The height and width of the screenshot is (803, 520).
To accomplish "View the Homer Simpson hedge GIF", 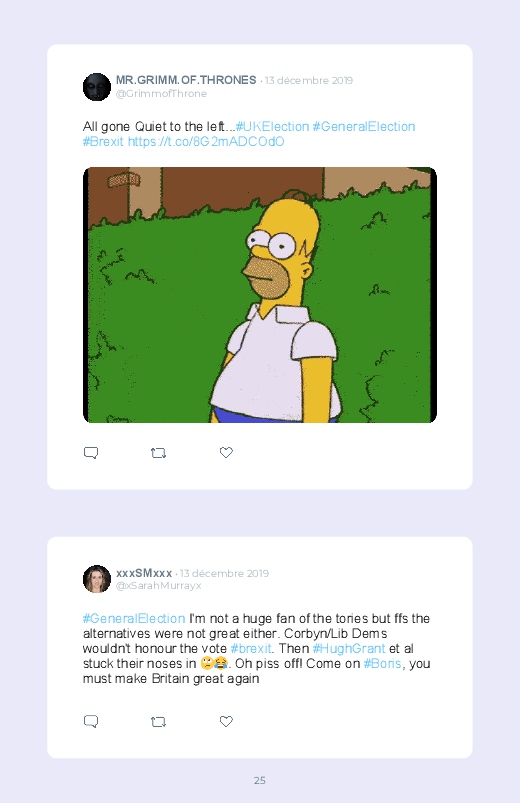I will coord(260,295).
